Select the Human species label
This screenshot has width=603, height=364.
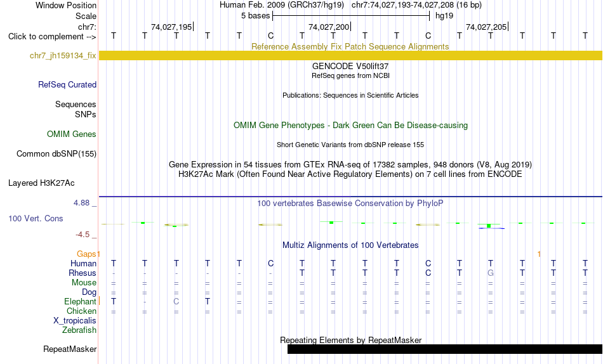pos(83,263)
